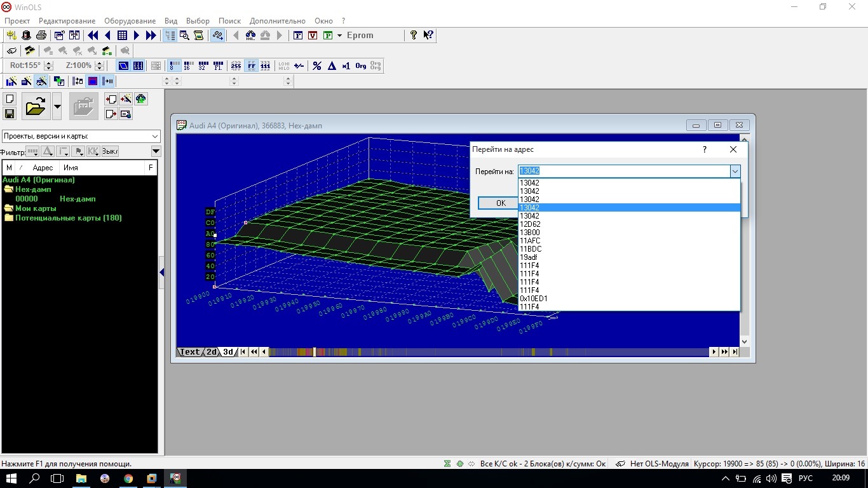Click the magnifier window search icon
868x488 pixels.
pos(185,36)
